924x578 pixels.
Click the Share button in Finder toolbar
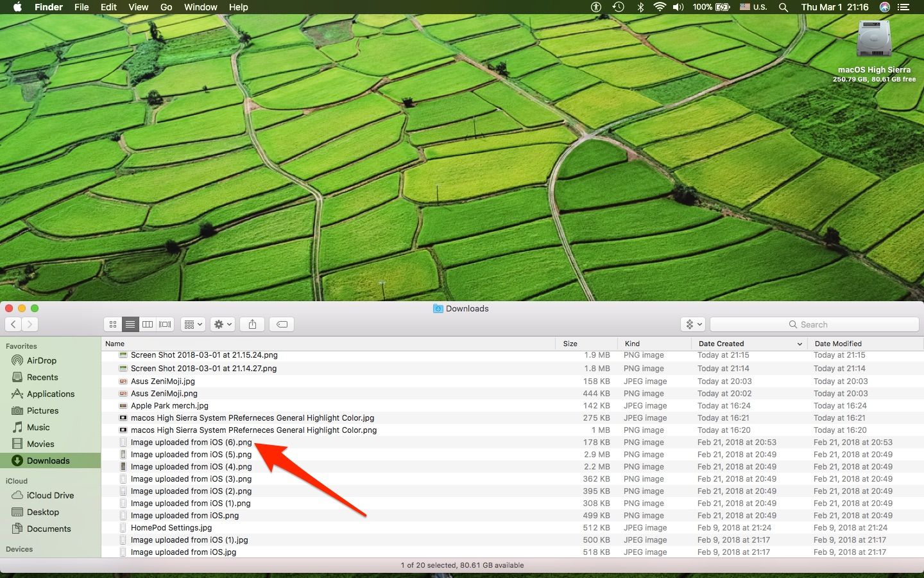point(252,324)
